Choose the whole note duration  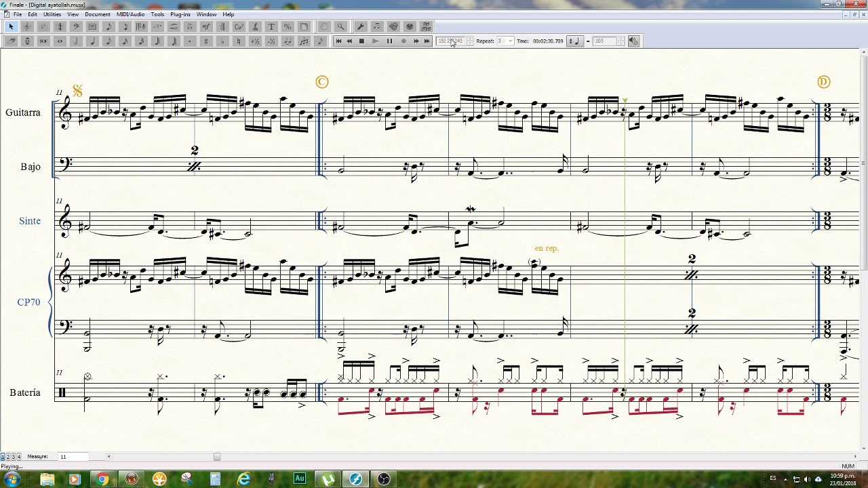(60, 41)
